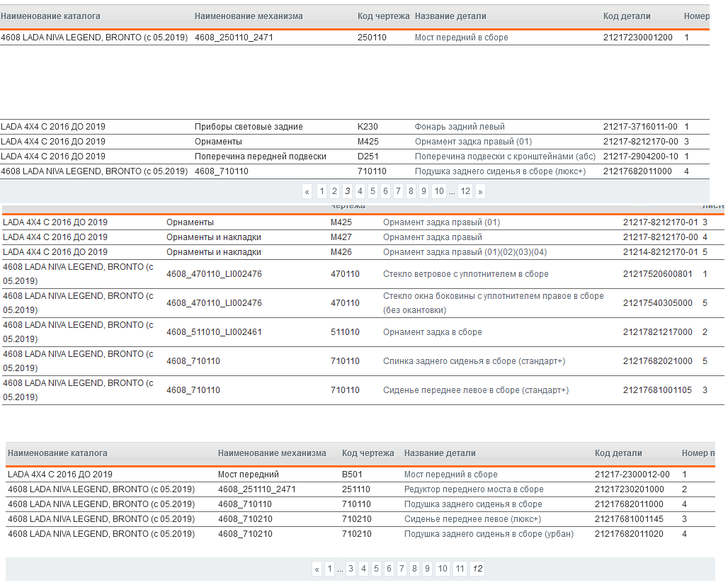This screenshot has height=585, width=728.
Task: Select drawing code 250110
Action: [372, 38]
